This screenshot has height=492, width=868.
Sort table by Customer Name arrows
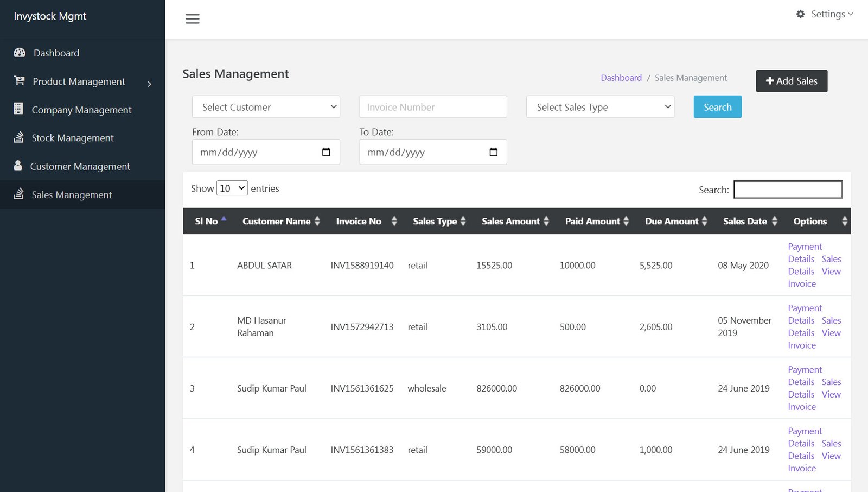pyautogui.click(x=317, y=221)
